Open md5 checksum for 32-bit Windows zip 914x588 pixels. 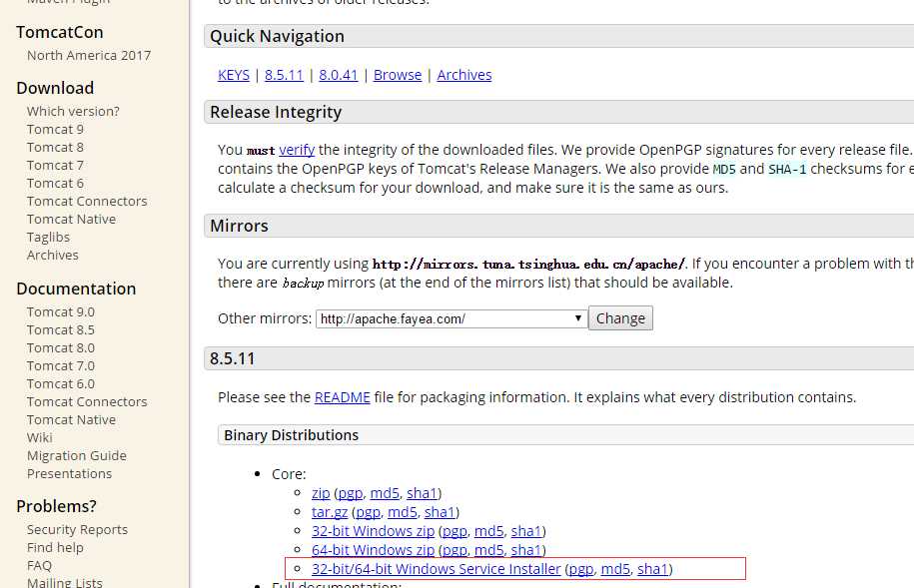[489, 531]
